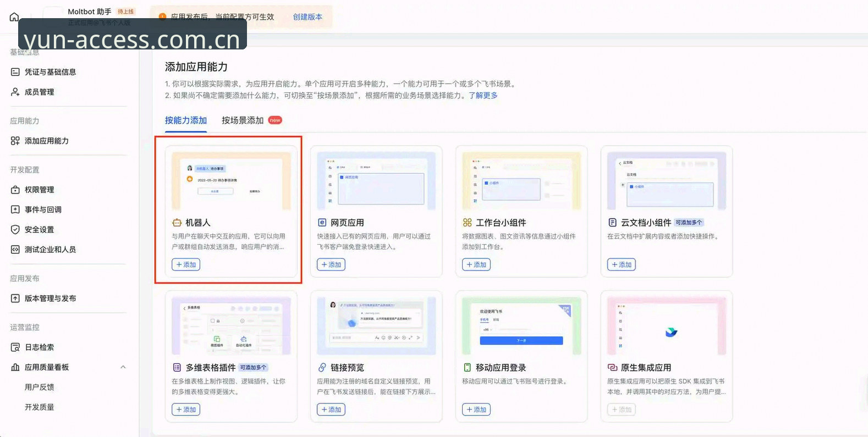Click the 原生集成应用 card preview image

[x=667, y=326]
